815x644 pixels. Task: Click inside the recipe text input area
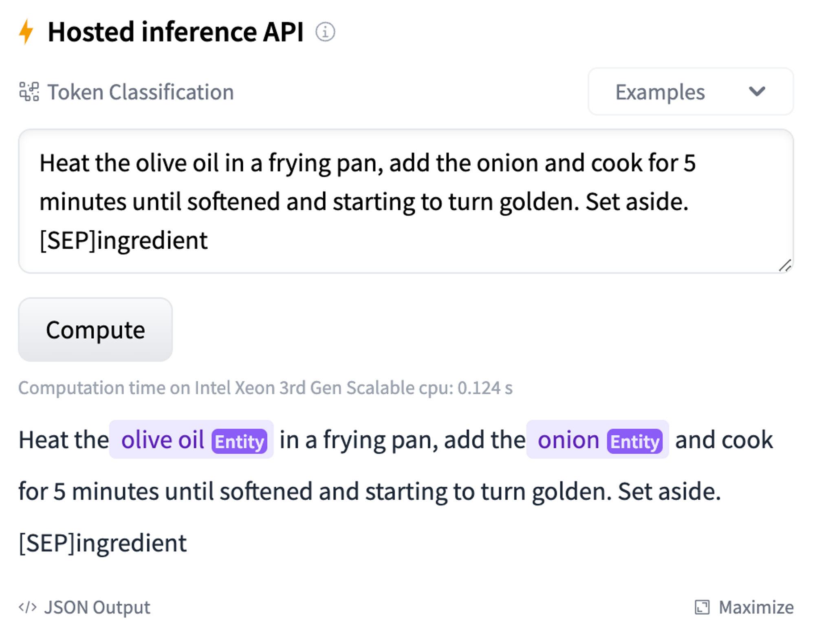point(406,201)
